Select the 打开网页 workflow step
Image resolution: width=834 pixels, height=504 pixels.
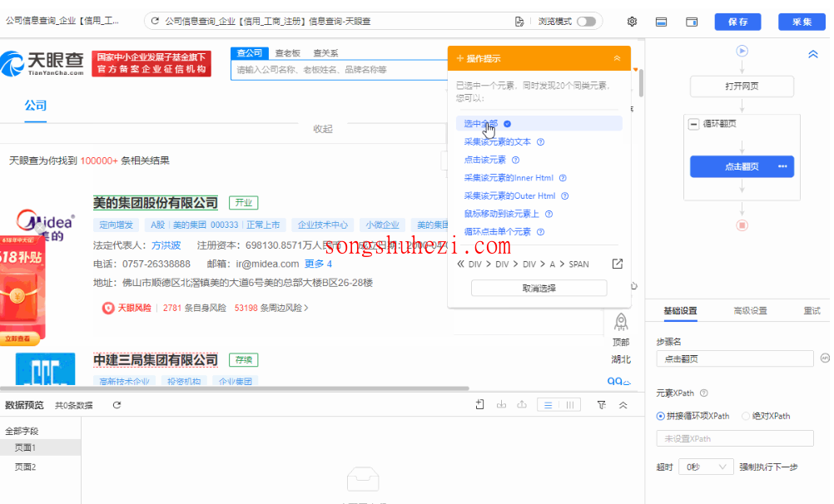(x=742, y=86)
